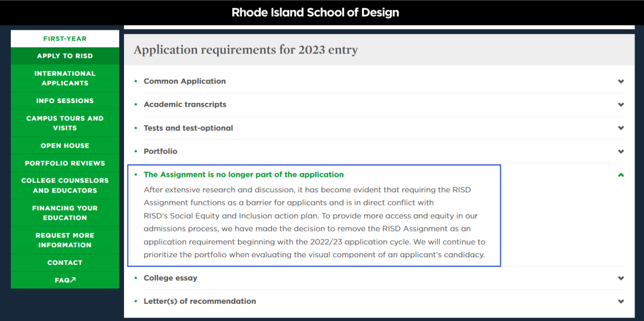Expand the Portfolio section chevron
Viewport: 644px width, 321px height.
(x=621, y=152)
